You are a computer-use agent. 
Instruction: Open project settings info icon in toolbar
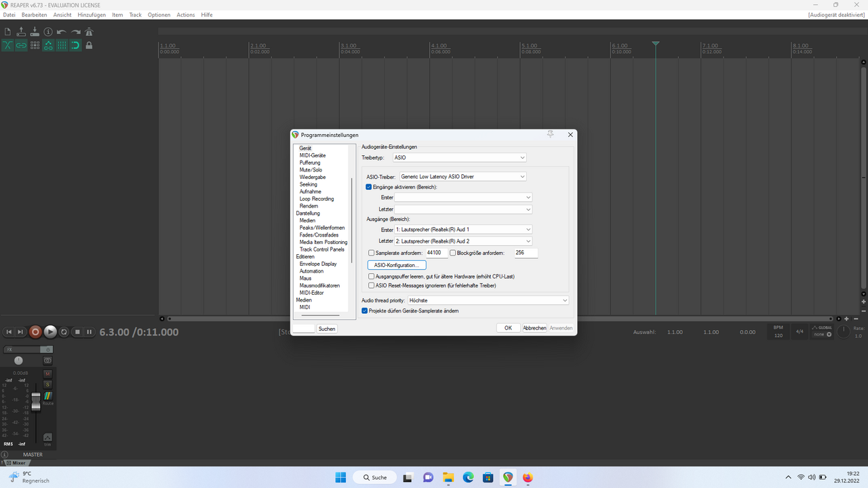(x=48, y=32)
